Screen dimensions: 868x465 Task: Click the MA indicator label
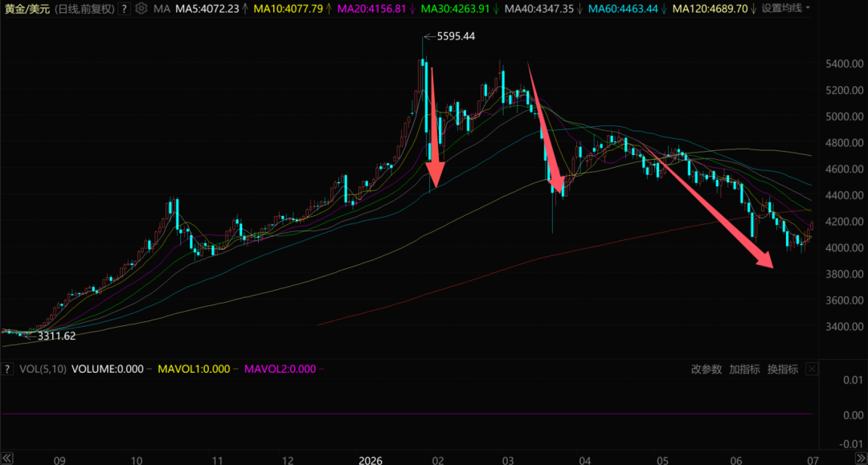(162, 9)
